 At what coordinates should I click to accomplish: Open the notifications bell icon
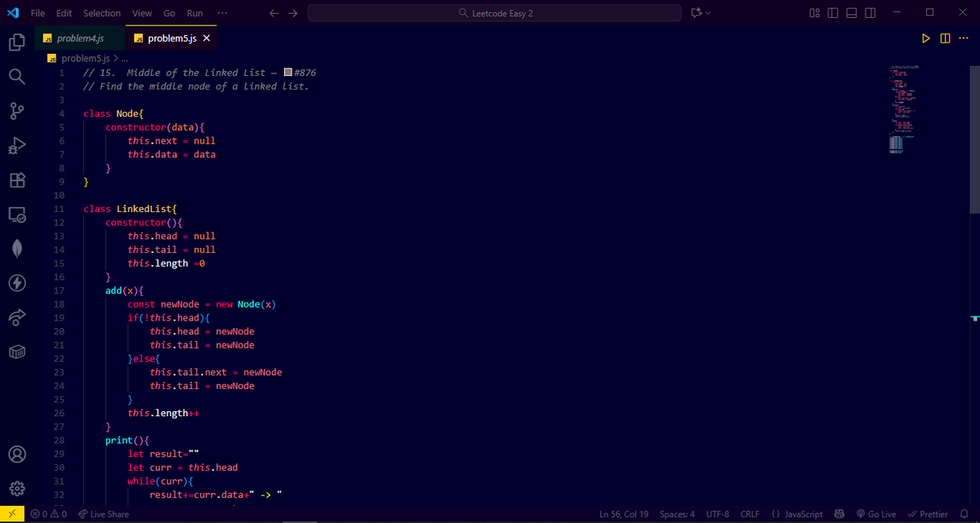click(x=964, y=514)
